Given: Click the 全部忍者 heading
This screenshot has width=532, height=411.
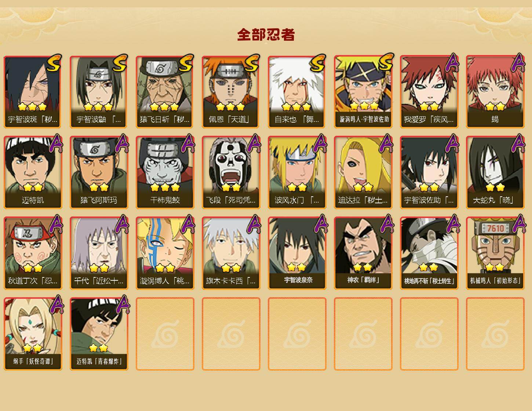Looking at the screenshot, I should point(266,34).
